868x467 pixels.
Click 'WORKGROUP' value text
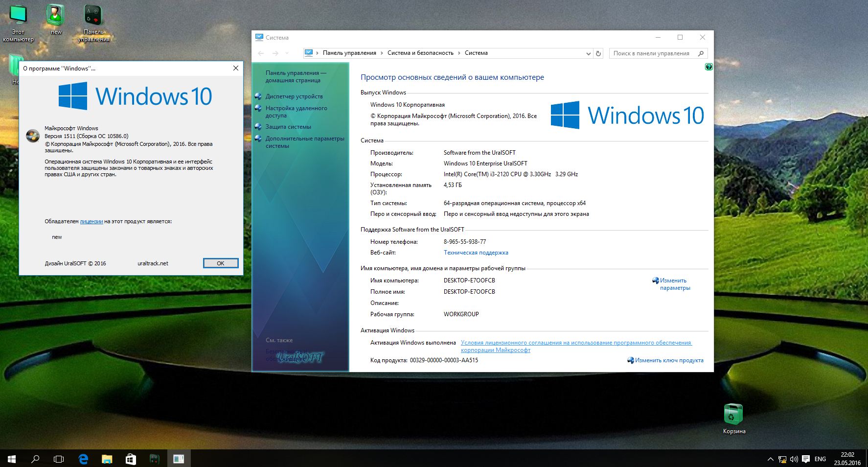point(461,314)
